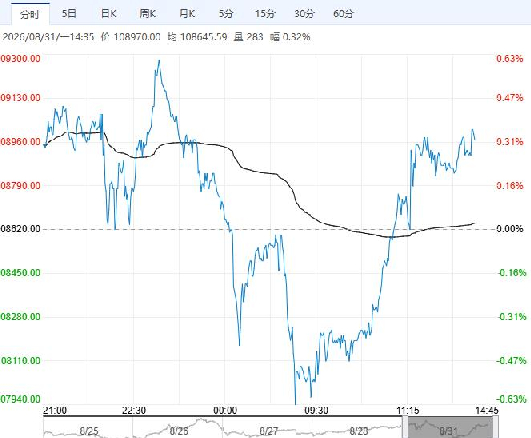Screen dimensions: 531x438
Task: Click the 00:00 time axis label
Action: [x=225, y=411]
